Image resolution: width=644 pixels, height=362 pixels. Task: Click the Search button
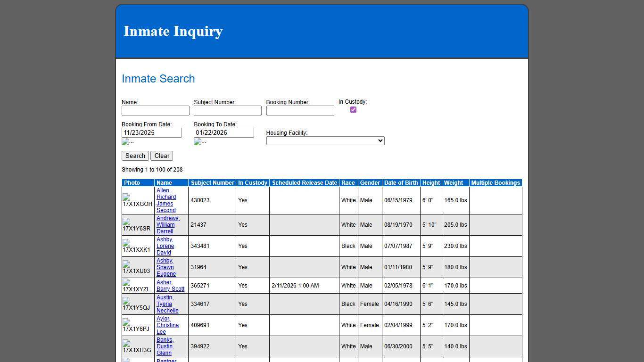(x=135, y=156)
